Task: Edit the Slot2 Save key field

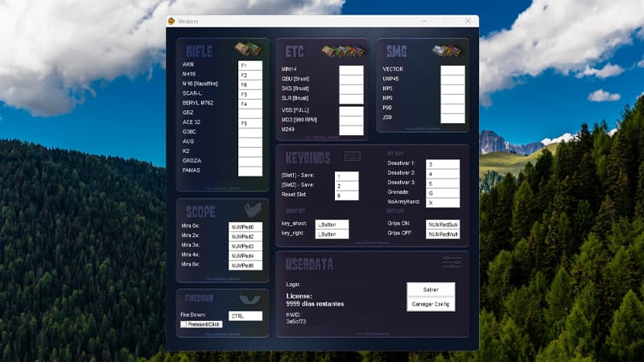Action: tap(347, 186)
